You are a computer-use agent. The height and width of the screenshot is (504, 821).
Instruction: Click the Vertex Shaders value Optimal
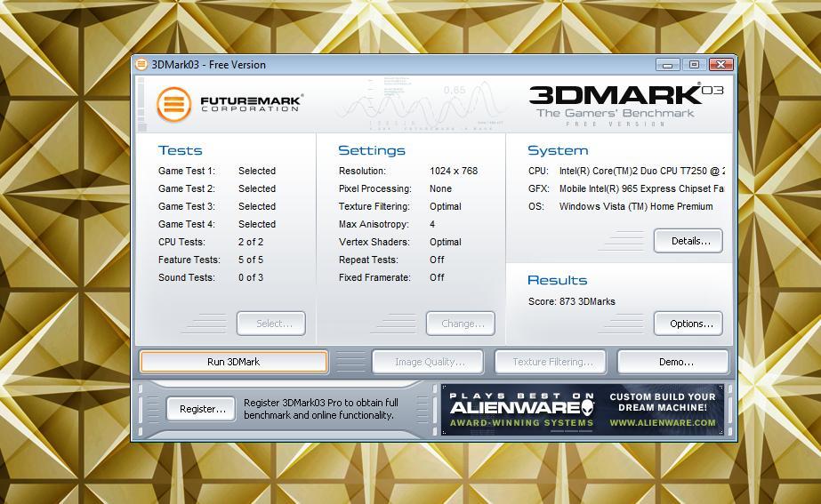point(446,243)
